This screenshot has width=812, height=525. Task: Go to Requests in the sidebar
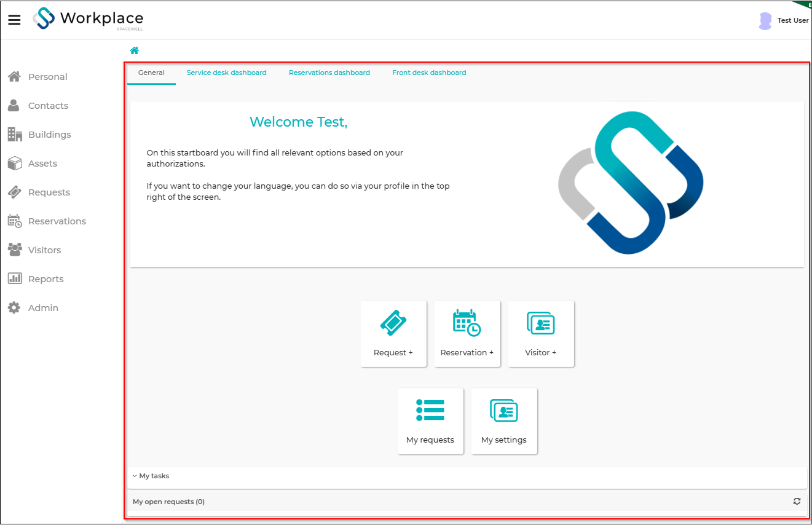point(49,192)
